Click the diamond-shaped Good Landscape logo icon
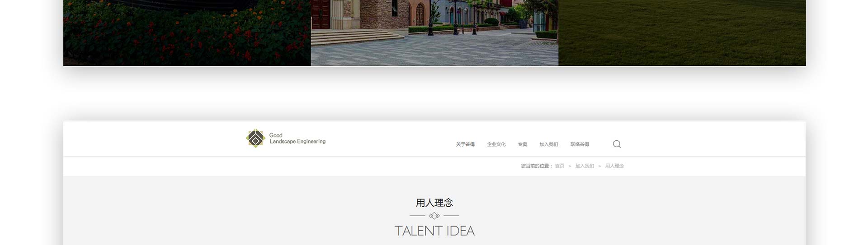 255,138
